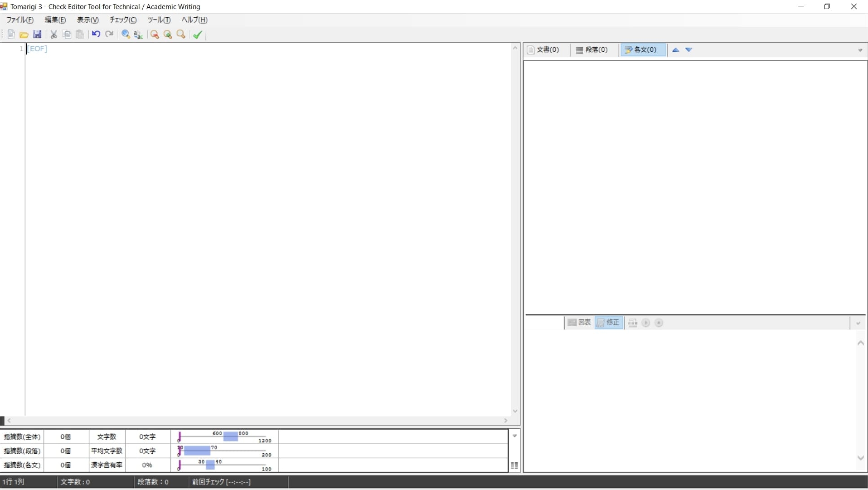Click the editor scroll up arrow

coord(515,48)
